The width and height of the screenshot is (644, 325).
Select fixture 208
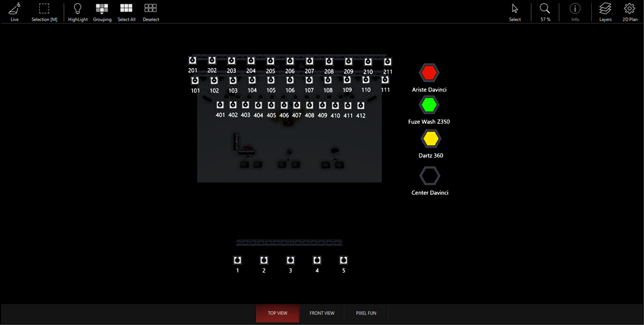[x=329, y=61]
